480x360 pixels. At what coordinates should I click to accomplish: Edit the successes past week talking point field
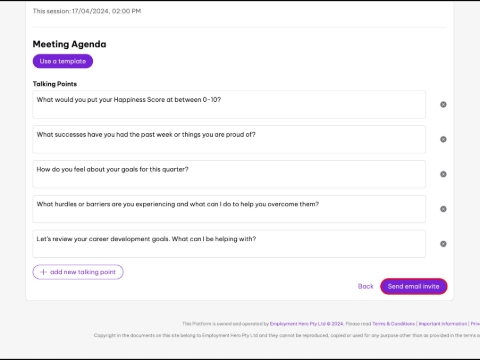click(229, 139)
